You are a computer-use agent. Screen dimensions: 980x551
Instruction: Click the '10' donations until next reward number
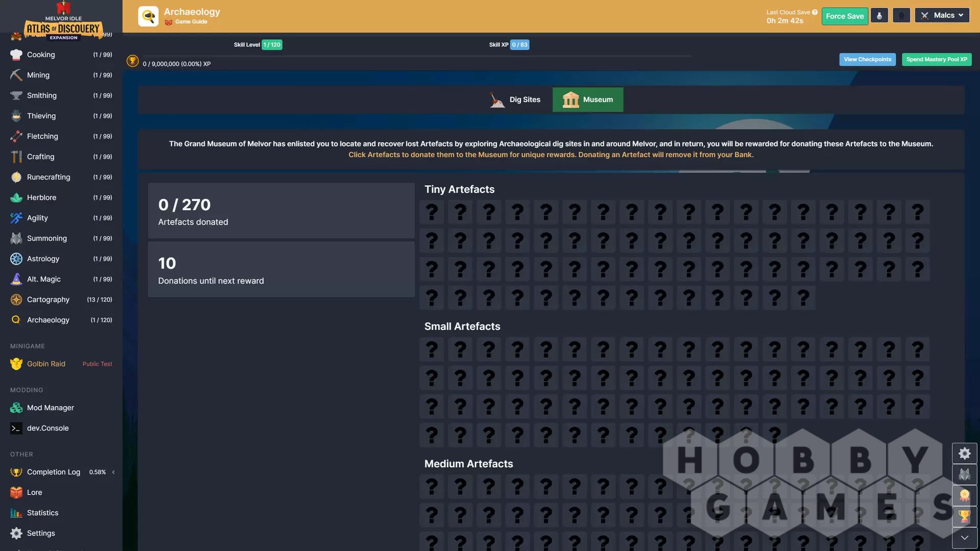(167, 263)
